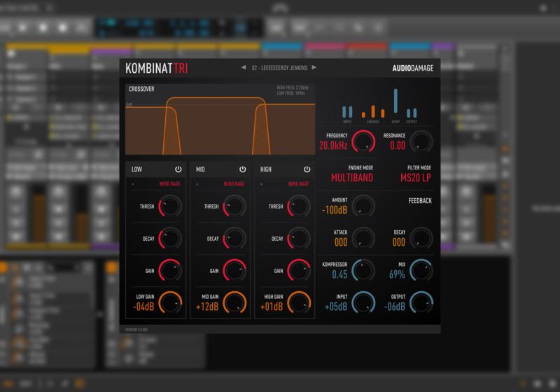Click the Low Gain orange knob

click(170, 302)
